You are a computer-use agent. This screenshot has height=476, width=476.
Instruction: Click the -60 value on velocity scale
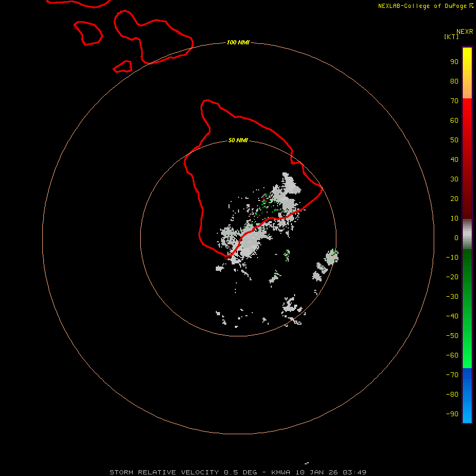coord(452,355)
